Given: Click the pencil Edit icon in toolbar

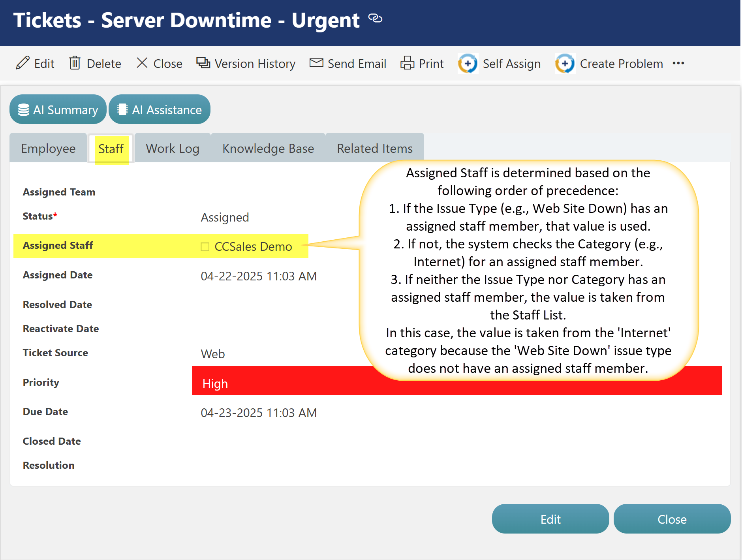Looking at the screenshot, I should pos(23,63).
